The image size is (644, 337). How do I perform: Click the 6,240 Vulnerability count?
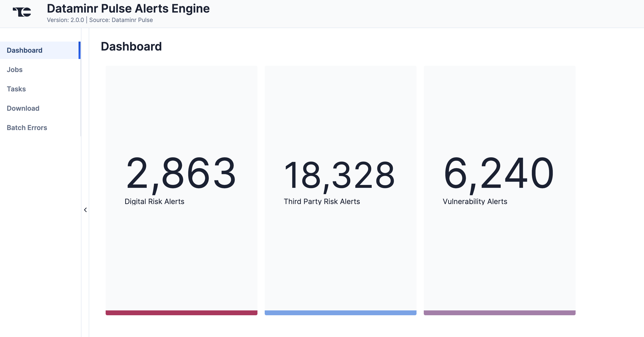click(498, 173)
